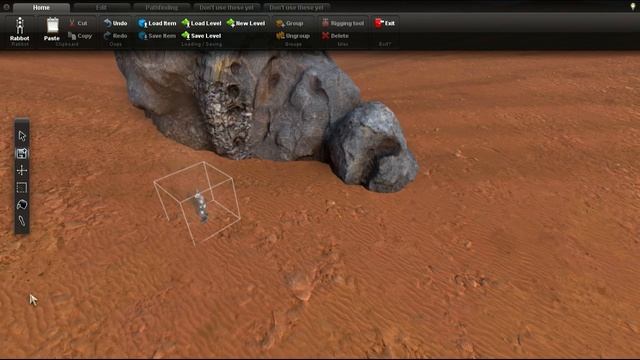Click the round icon left of Home tab

pyautogui.click(x=6, y=7)
